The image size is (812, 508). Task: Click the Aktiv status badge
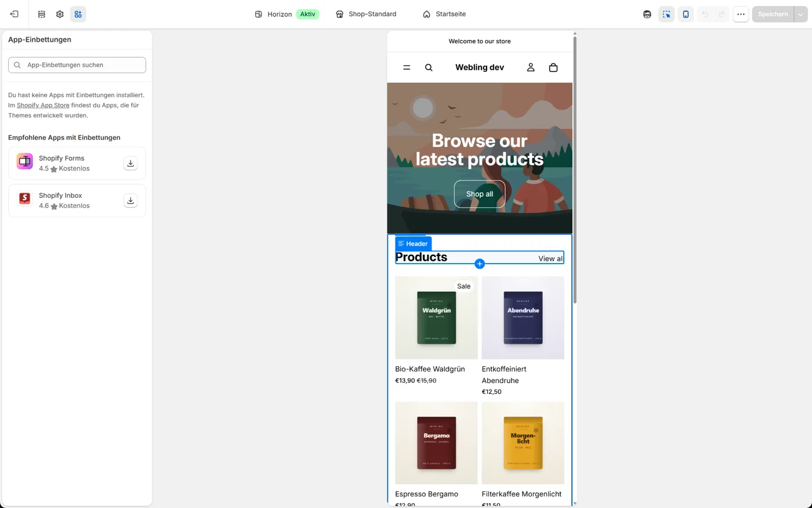(x=307, y=14)
